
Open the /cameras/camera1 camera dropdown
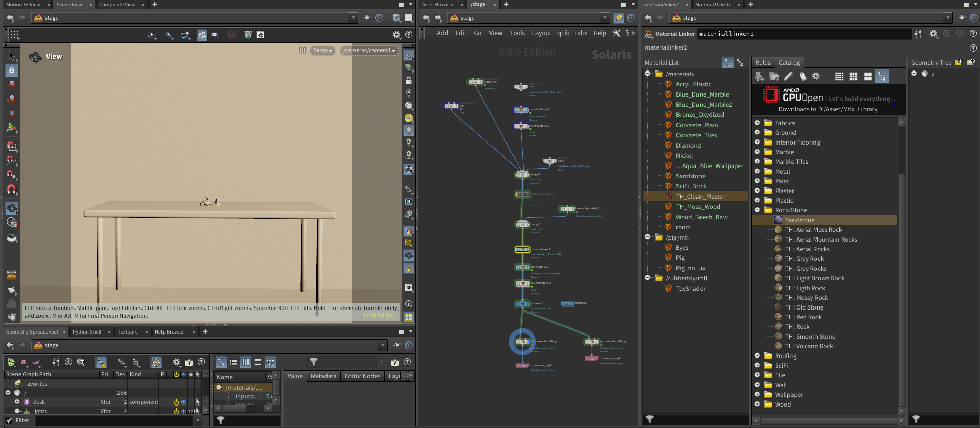point(369,51)
